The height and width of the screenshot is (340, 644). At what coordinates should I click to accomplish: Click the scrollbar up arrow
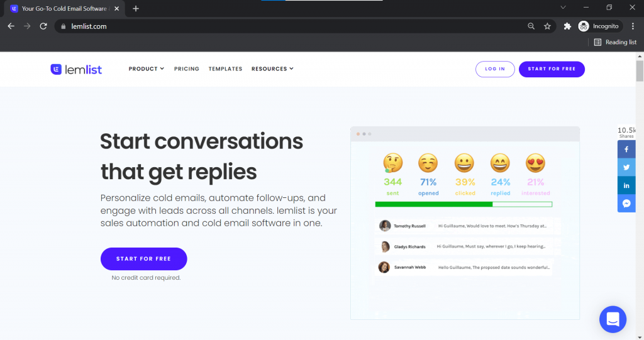(x=640, y=56)
